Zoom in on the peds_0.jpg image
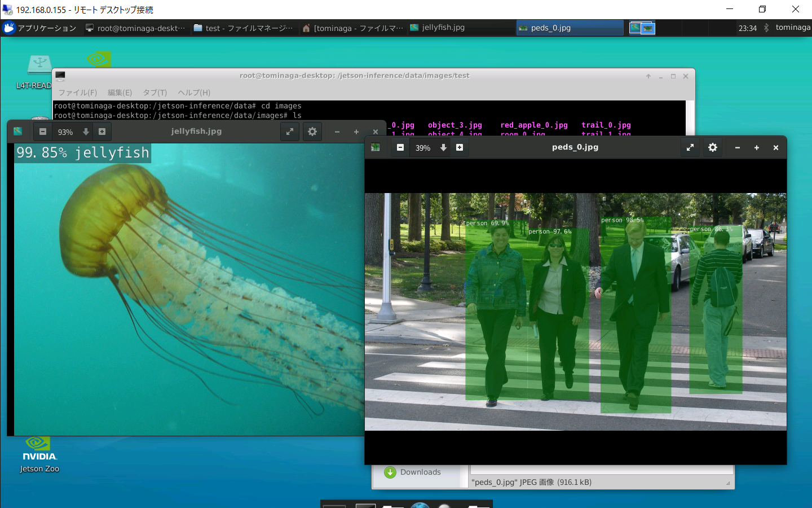 (x=460, y=147)
